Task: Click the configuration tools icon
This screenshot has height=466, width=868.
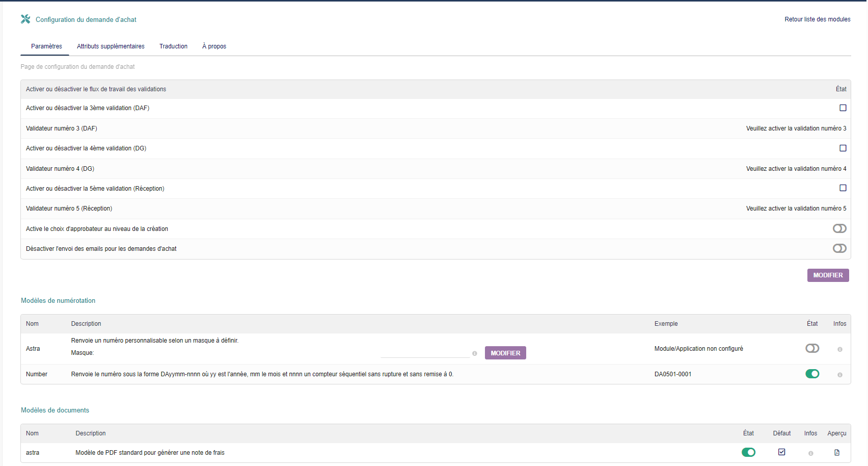Action: pyautogui.click(x=25, y=19)
